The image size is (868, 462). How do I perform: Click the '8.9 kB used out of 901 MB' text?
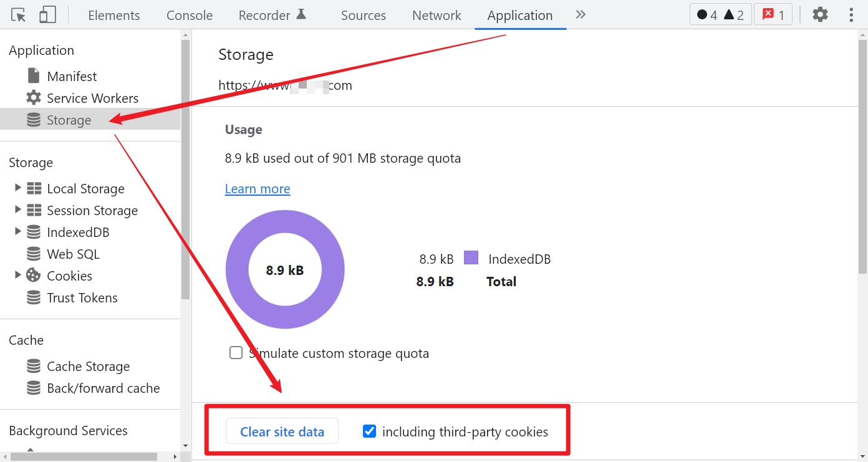(x=343, y=158)
